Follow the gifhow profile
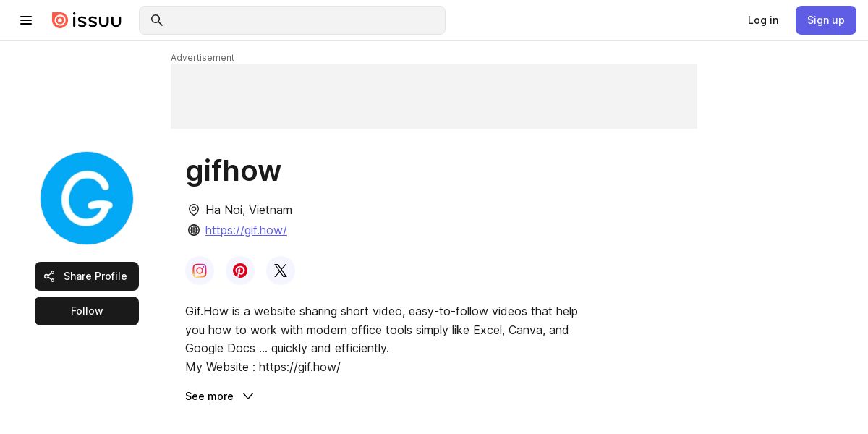868x434 pixels. [x=87, y=311]
